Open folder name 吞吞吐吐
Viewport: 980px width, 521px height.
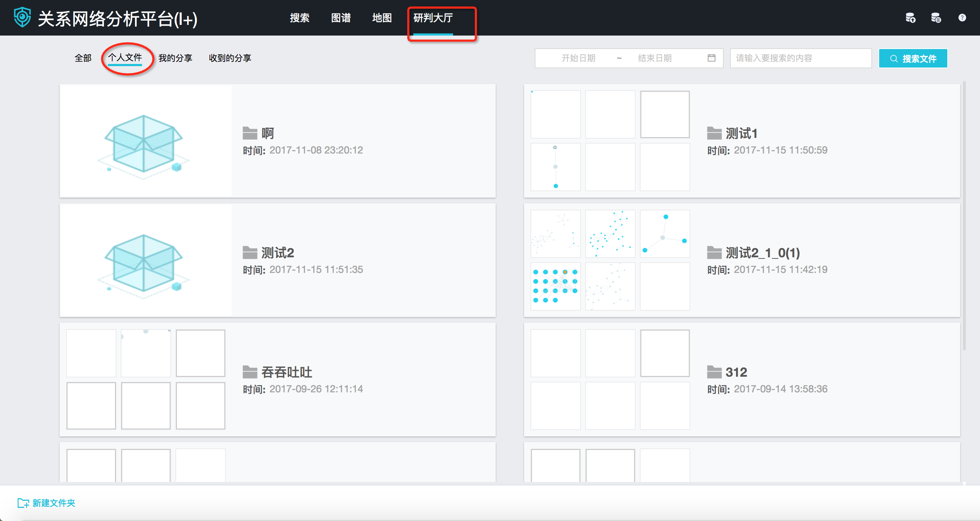287,372
